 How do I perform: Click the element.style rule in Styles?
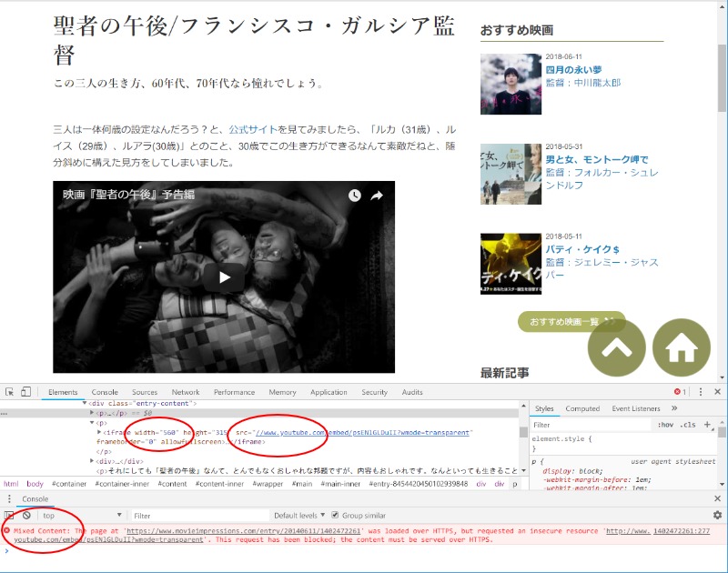click(561, 438)
